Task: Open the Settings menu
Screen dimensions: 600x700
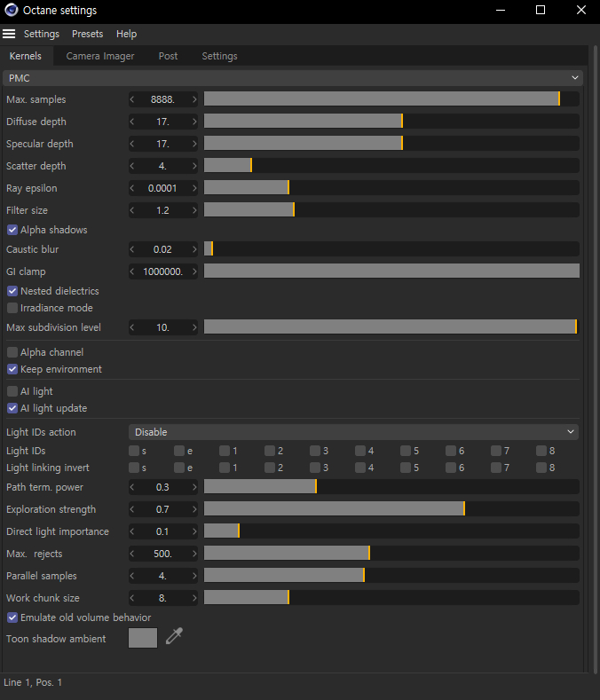Action: pyautogui.click(x=42, y=34)
